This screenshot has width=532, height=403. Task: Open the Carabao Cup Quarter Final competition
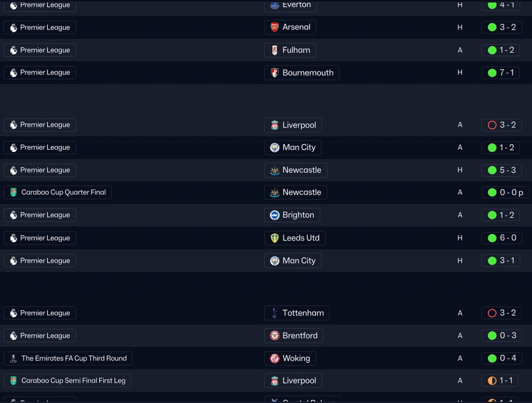[x=57, y=192]
